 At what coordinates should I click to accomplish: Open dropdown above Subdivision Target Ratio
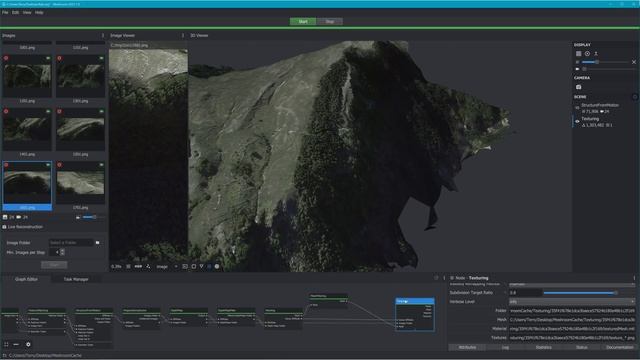(x=572, y=284)
